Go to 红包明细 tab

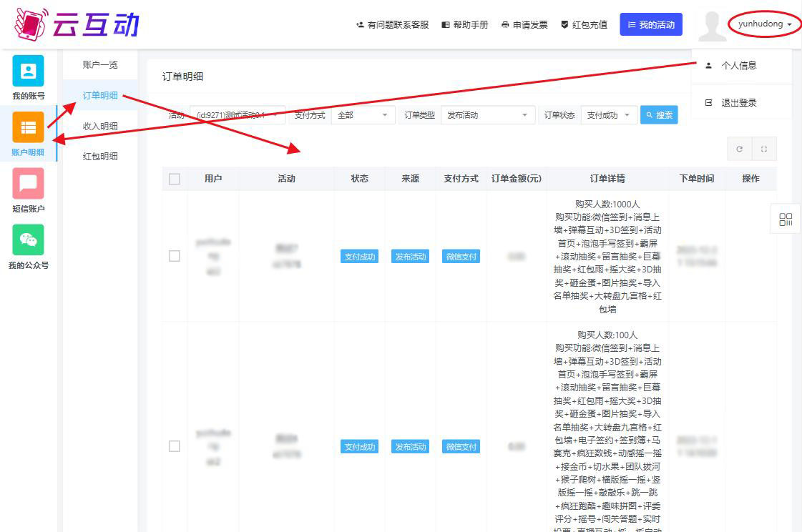[x=100, y=157]
